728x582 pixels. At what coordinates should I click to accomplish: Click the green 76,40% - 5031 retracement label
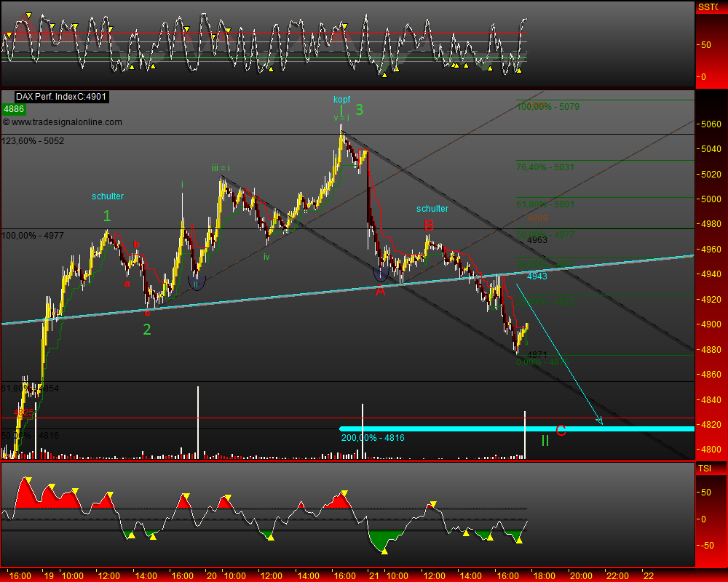[545, 167]
